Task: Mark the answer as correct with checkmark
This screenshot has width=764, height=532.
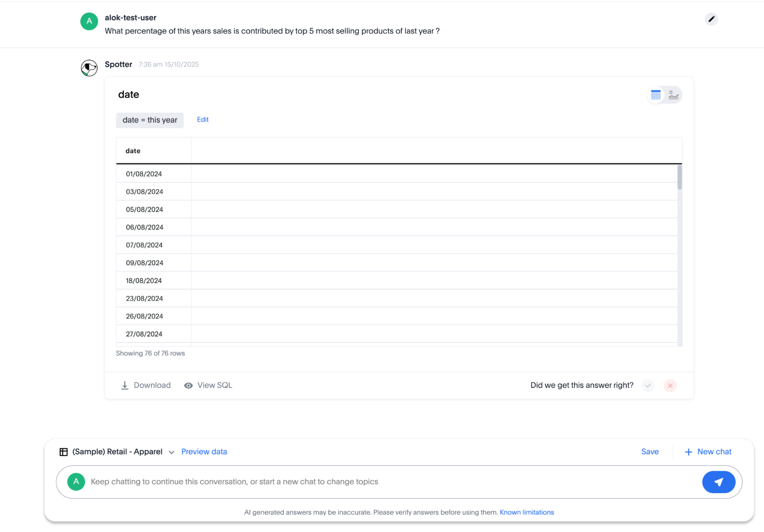Action: 648,386
